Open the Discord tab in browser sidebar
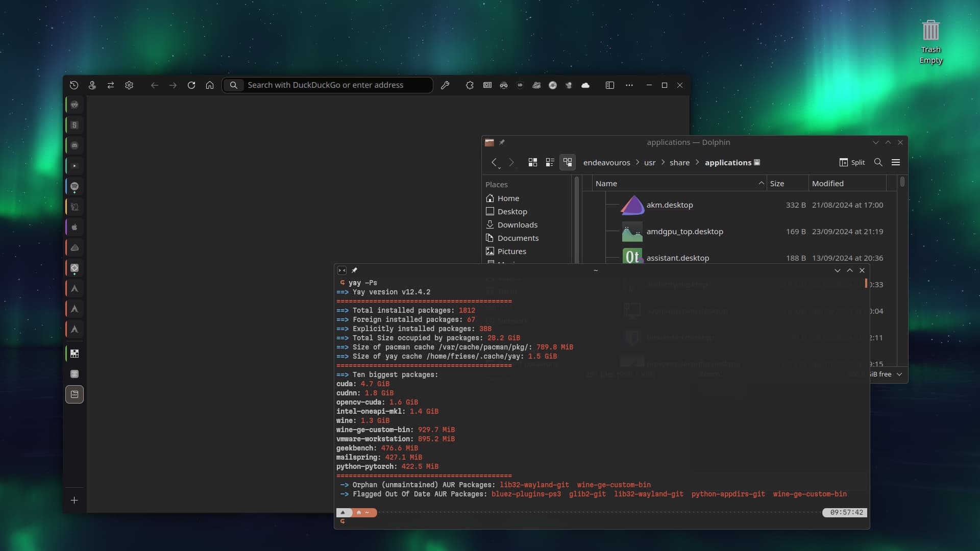Viewport: 980px width, 551px height. click(75, 145)
